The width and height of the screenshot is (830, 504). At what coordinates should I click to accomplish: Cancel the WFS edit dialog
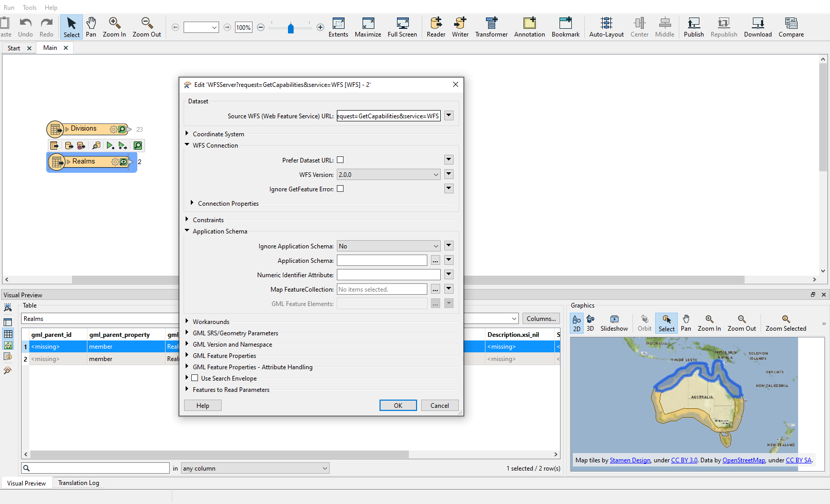pos(440,405)
